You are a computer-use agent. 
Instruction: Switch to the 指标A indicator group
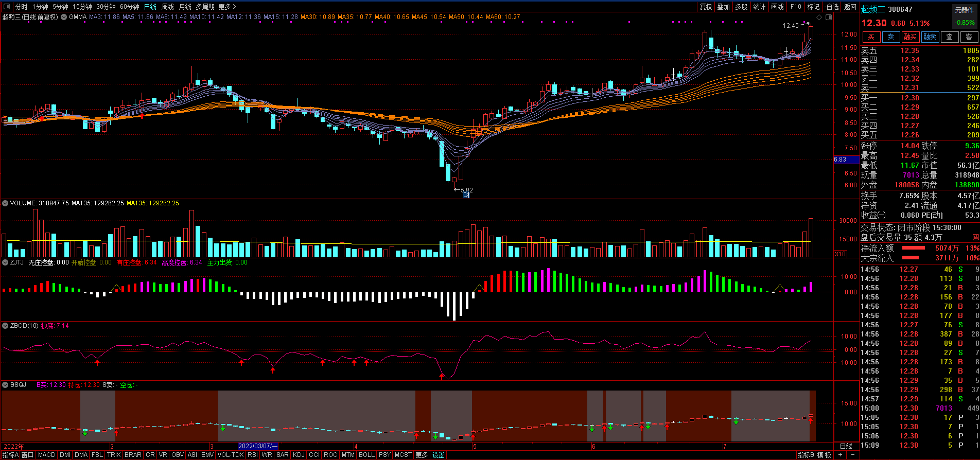click(10, 455)
